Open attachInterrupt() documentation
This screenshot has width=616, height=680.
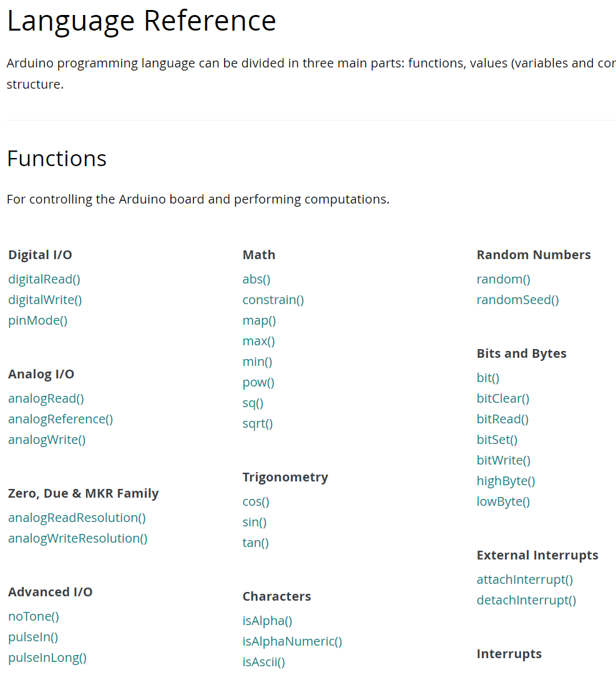coord(524,579)
